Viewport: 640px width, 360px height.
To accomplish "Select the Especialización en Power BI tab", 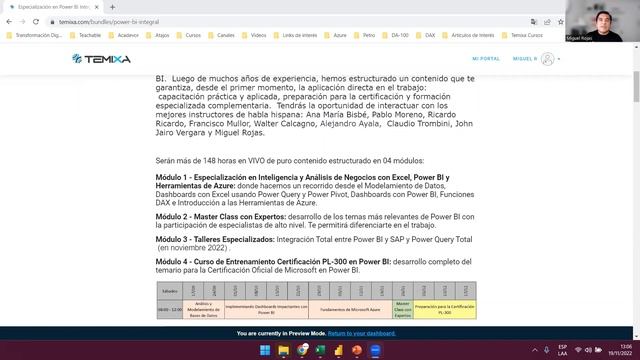I will click(x=53, y=7).
